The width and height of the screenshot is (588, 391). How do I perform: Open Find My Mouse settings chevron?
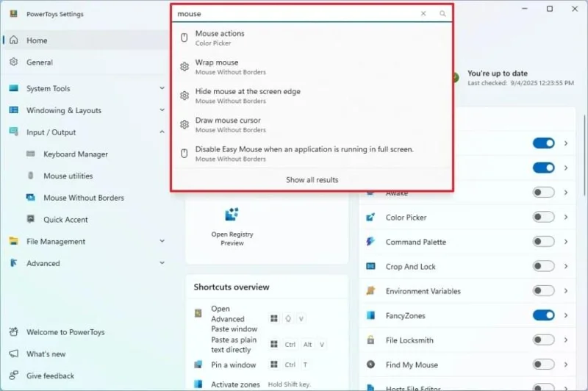pos(566,365)
